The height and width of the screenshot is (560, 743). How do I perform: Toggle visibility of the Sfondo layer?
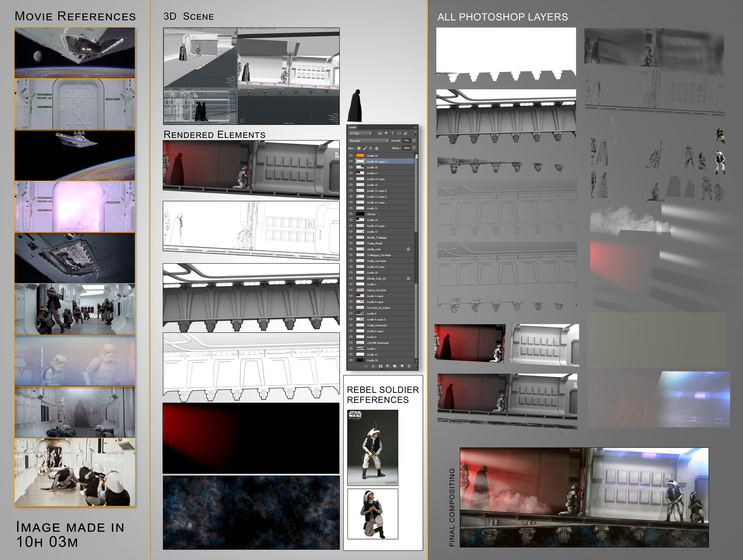(x=351, y=214)
